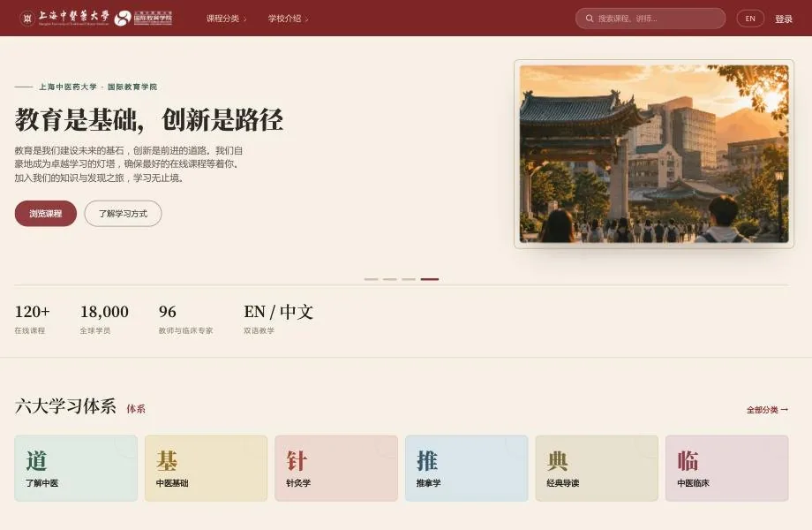The width and height of the screenshot is (812, 530).
Task: Click the 18,000 全球学员 statistic
Action: (x=104, y=319)
